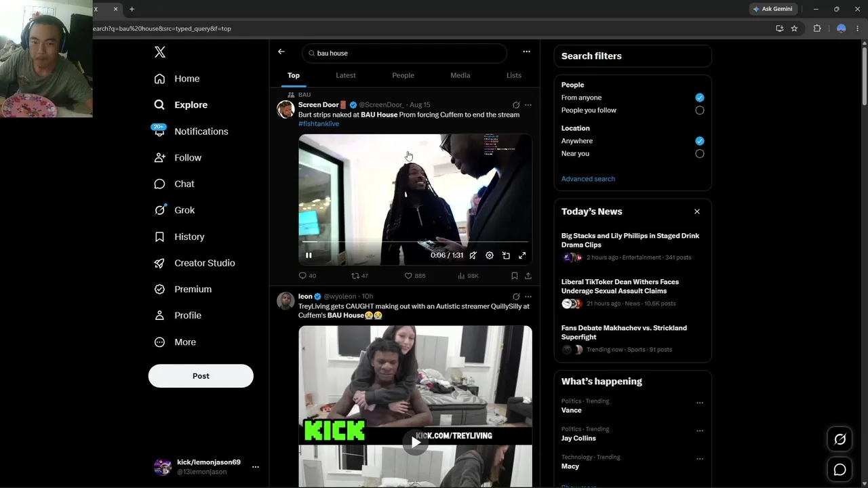Open Chrome three-dot menu
868x488 pixels.
pos(859,28)
